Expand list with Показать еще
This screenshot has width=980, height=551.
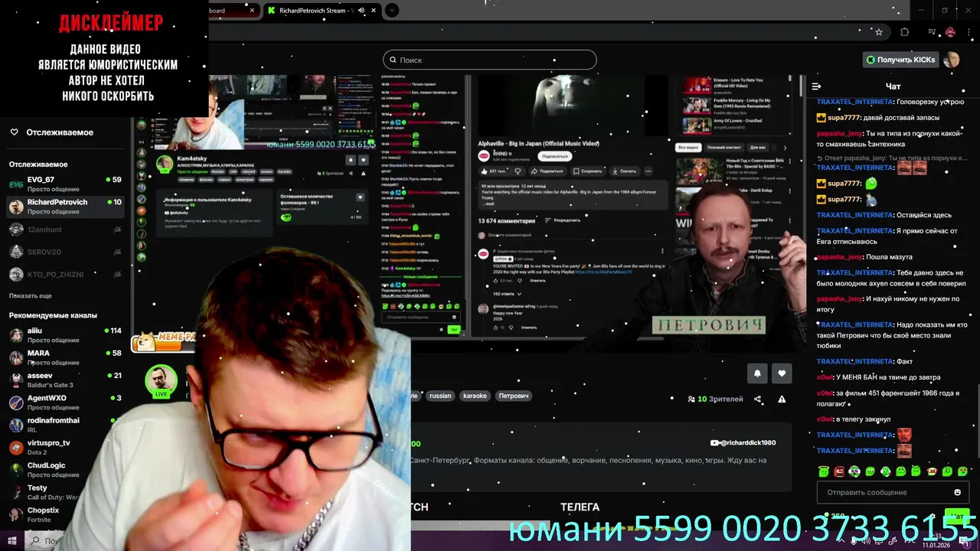click(31, 295)
